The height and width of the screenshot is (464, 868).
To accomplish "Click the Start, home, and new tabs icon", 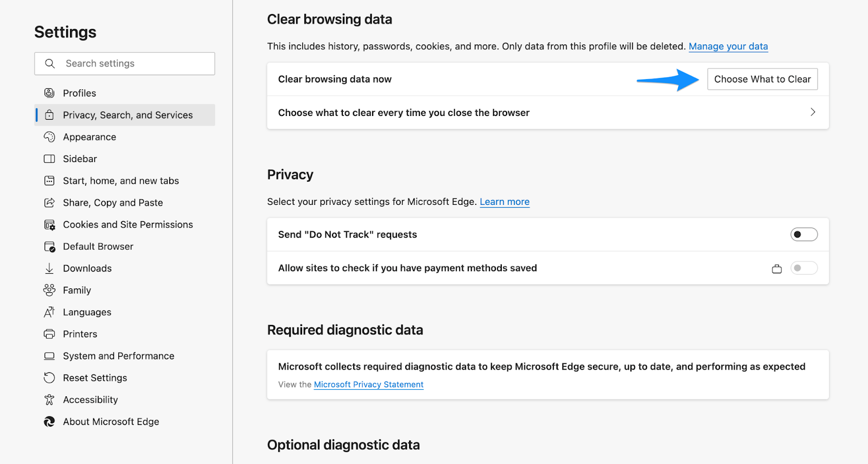I will pos(49,181).
